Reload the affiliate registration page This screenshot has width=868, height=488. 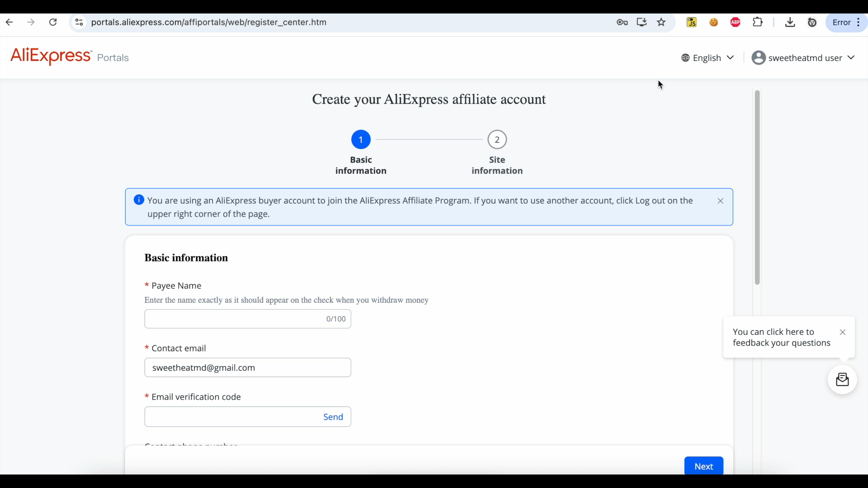click(53, 22)
